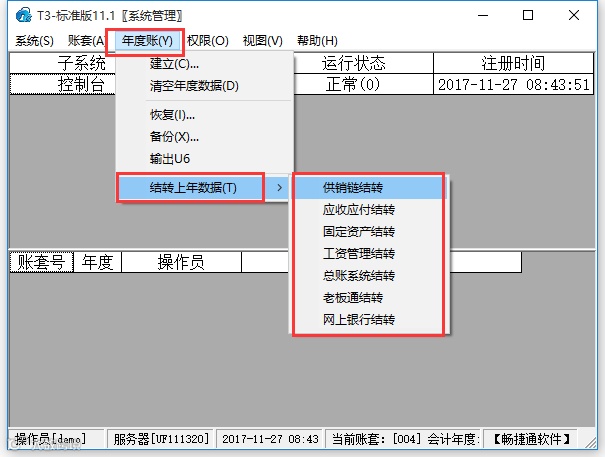
Task: Open the 帮助(H) menu
Action: coord(317,41)
